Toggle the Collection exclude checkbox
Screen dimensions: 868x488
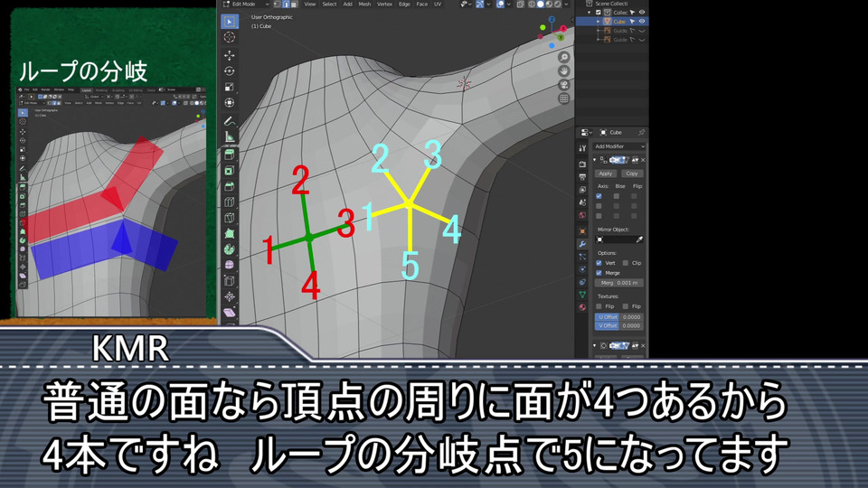[599, 12]
